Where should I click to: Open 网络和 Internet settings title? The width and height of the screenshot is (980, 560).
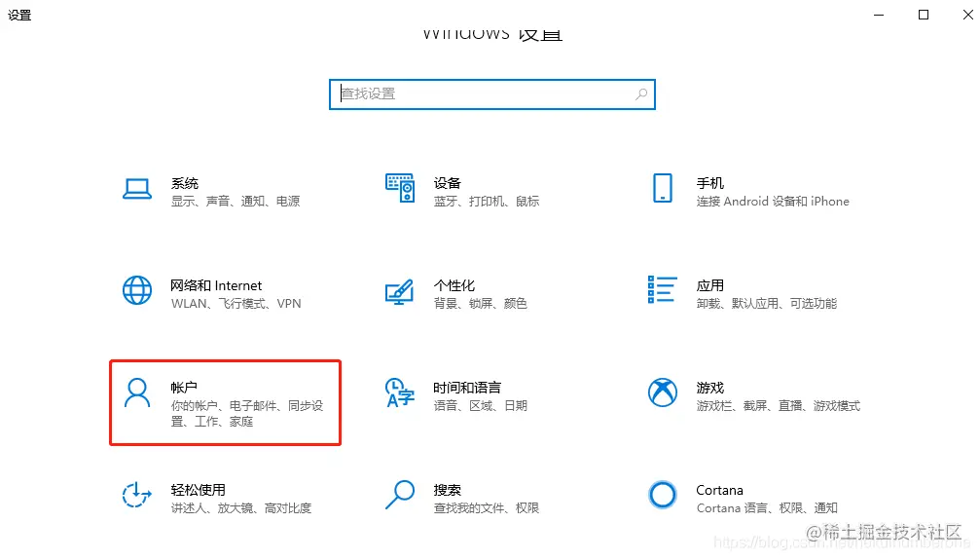[x=216, y=286]
